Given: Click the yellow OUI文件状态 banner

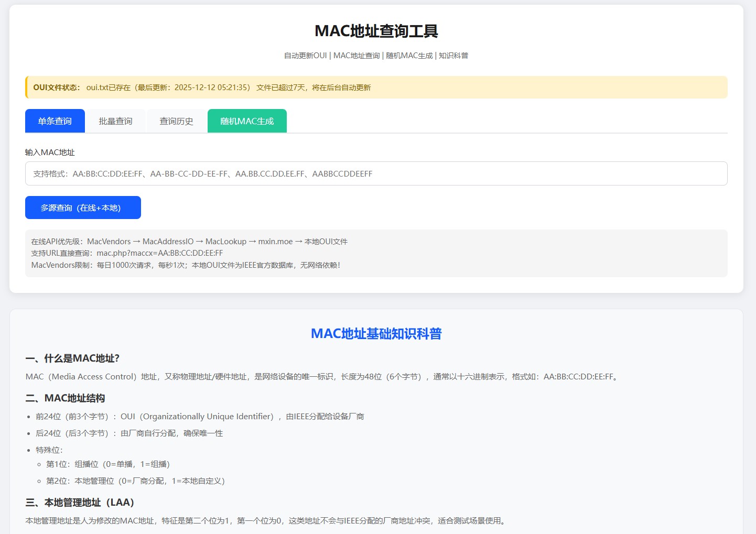Looking at the screenshot, I should pyautogui.click(x=376, y=88).
